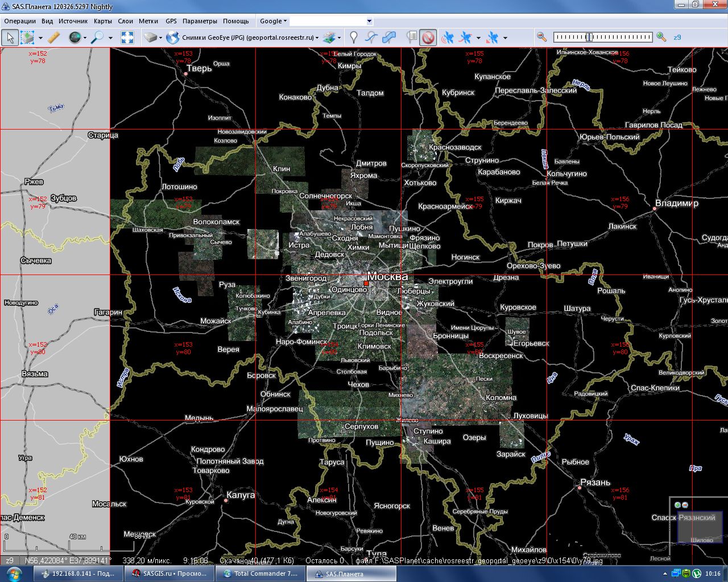Activate the ruler distance measurement tool

(54, 38)
